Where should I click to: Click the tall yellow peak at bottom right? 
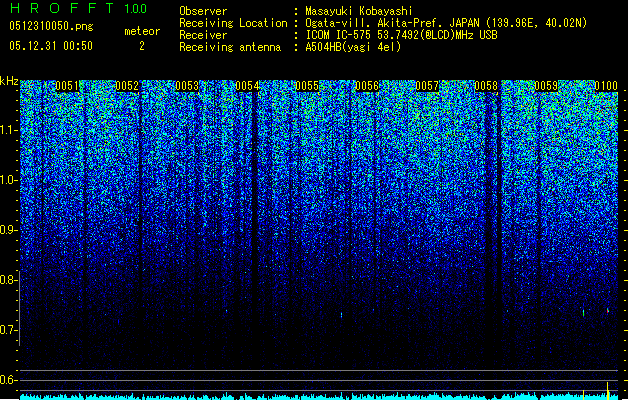coord(608,390)
